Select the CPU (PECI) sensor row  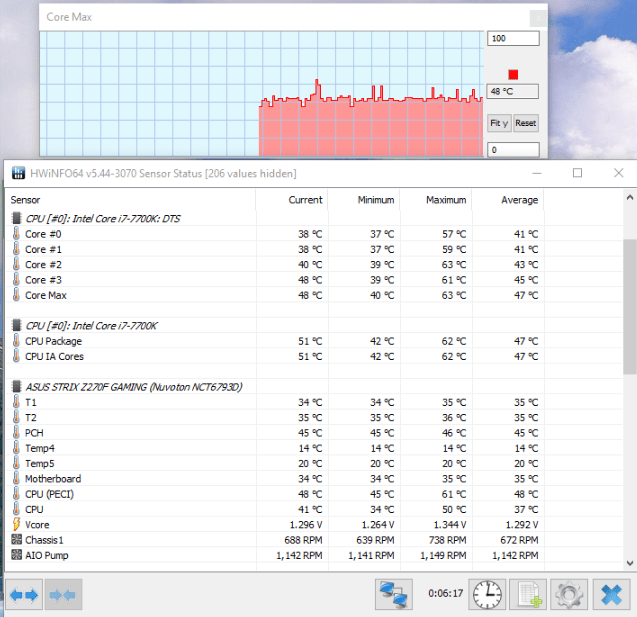pyautogui.click(x=314, y=494)
